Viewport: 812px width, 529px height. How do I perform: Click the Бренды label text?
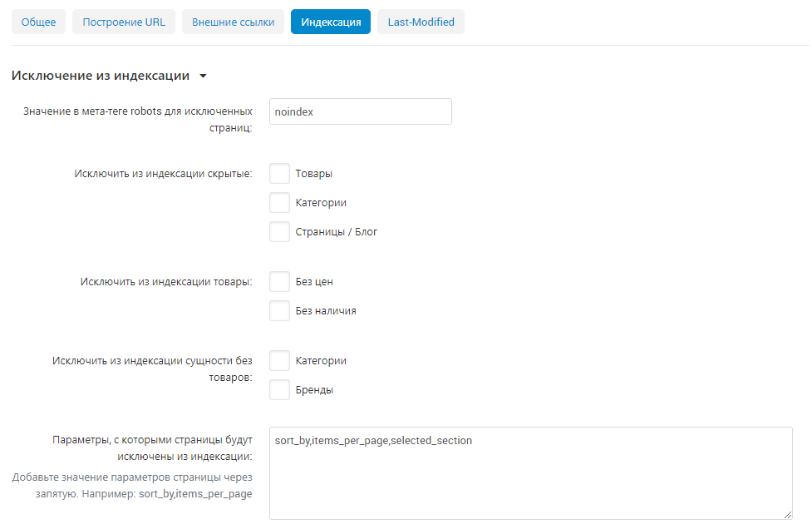tap(314, 389)
